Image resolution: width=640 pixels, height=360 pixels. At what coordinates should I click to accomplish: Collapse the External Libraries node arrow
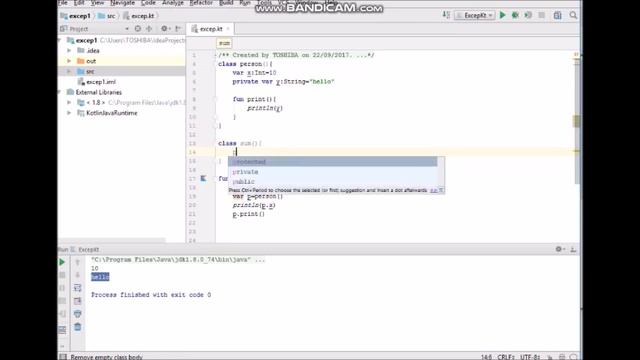coord(60,92)
